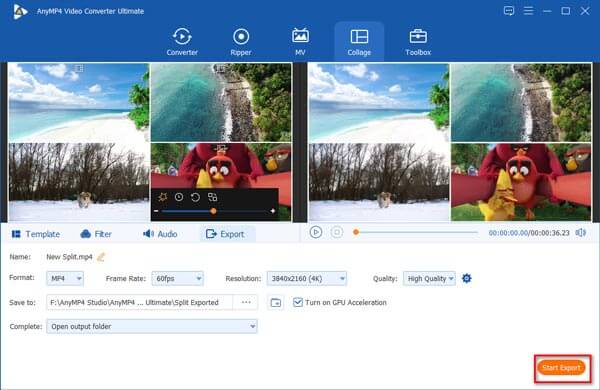Screen dimensions: 600x390
Task: Click the New Split.mp4 file name
Action: pyautogui.click(x=69, y=257)
